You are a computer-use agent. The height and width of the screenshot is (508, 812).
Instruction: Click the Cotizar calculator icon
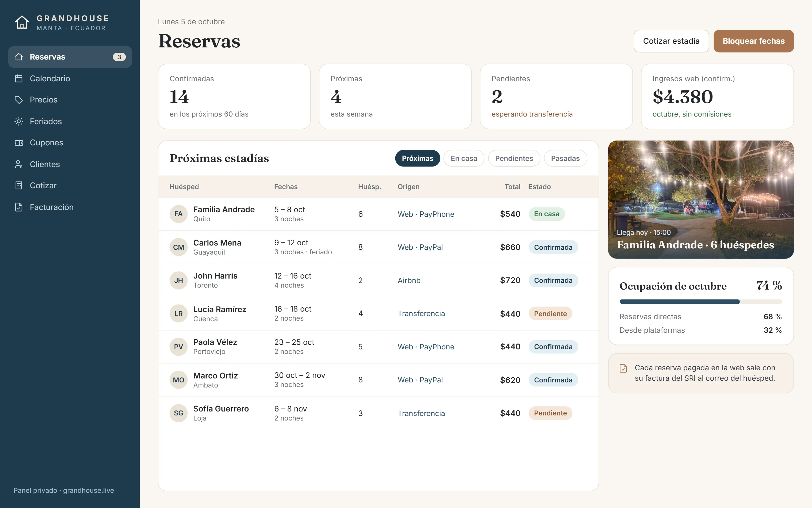click(x=19, y=185)
